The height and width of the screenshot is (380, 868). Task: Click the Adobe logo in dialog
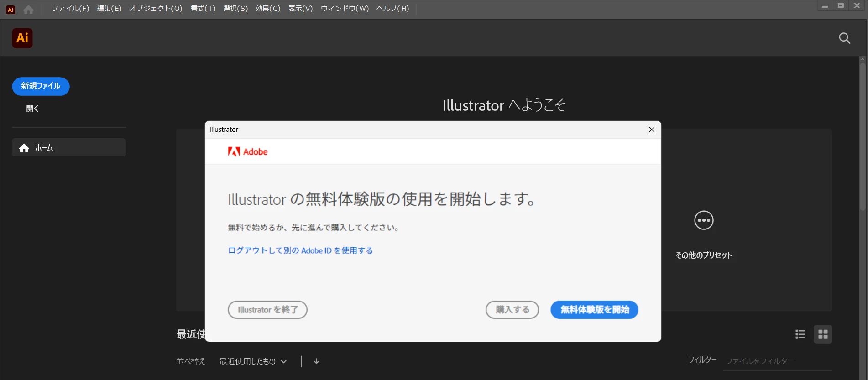tap(248, 152)
